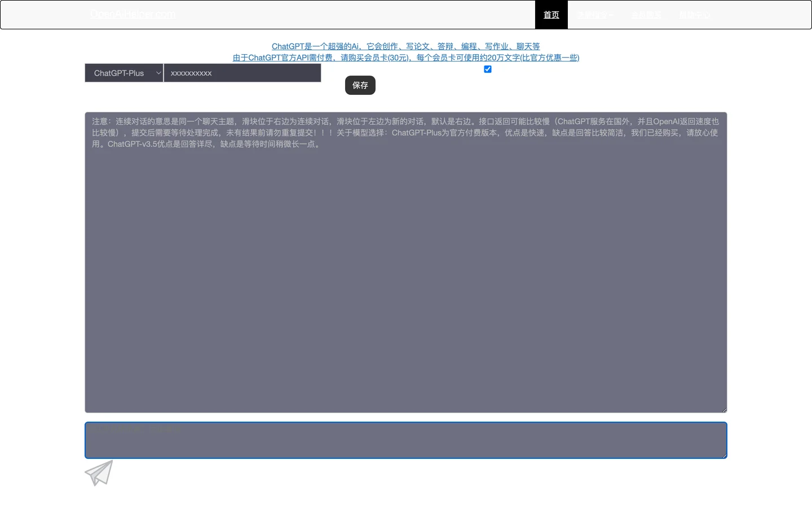
Task: Click inside the large conversation output area
Action: 405,282
